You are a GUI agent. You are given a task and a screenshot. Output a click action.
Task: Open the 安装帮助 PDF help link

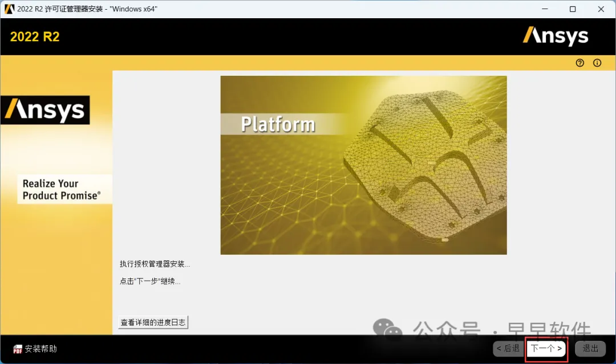tap(35, 349)
